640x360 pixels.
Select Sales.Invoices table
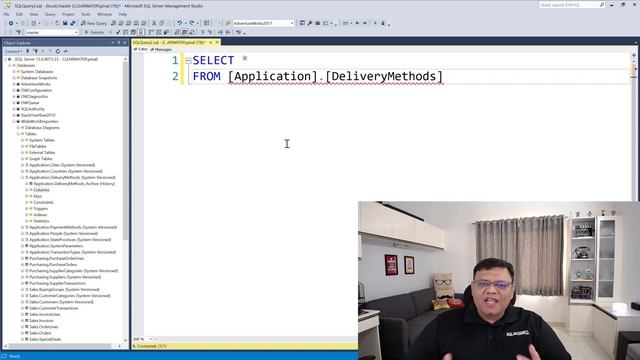click(41, 321)
